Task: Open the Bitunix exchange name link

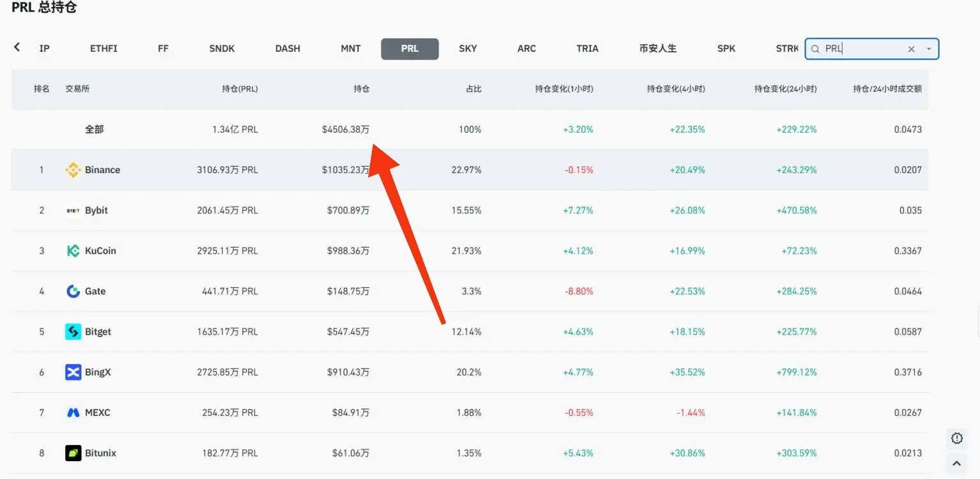Action: tap(101, 453)
